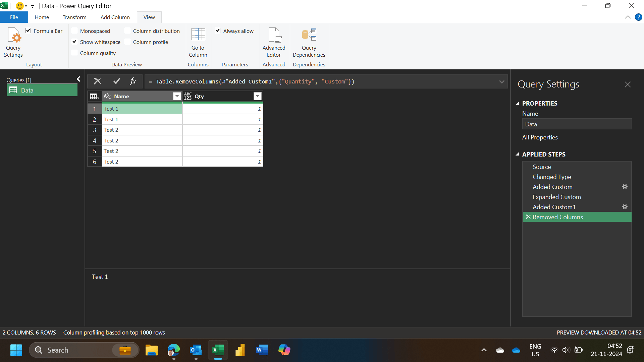Enable Column distribution checkbox
The height and width of the screenshot is (362, 644).
tap(128, 31)
